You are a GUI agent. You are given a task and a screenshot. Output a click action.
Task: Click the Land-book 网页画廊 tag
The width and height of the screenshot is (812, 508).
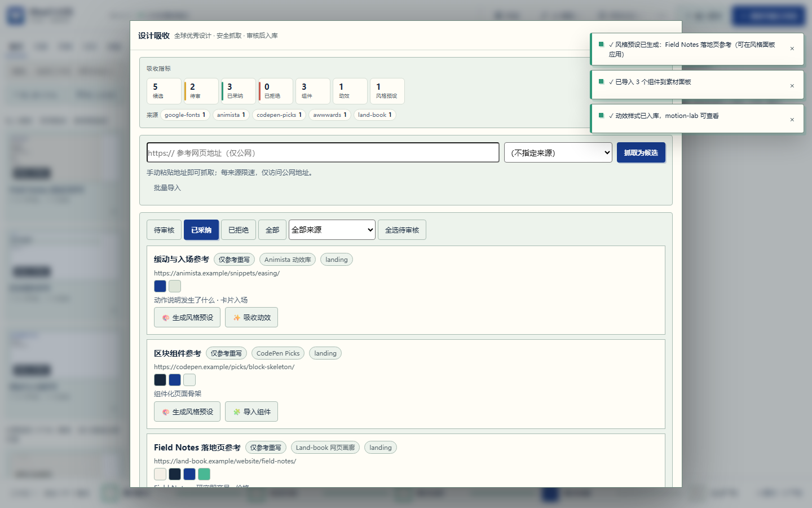tap(325, 448)
